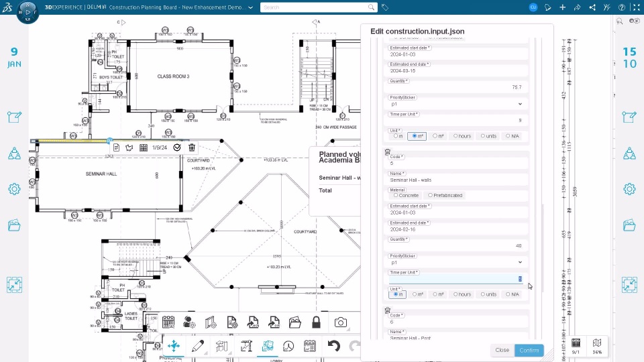Open the document settings icon in bottom toolbar
644x362 pixels.
click(231, 322)
